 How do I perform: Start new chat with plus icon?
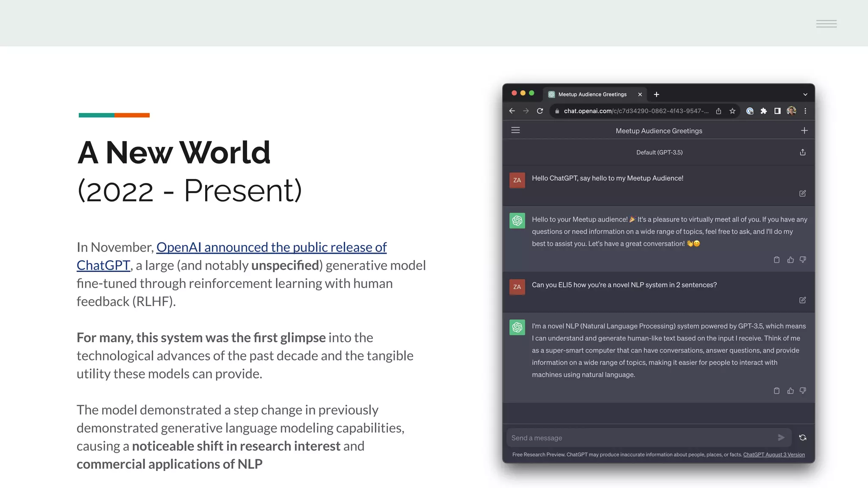coord(804,130)
